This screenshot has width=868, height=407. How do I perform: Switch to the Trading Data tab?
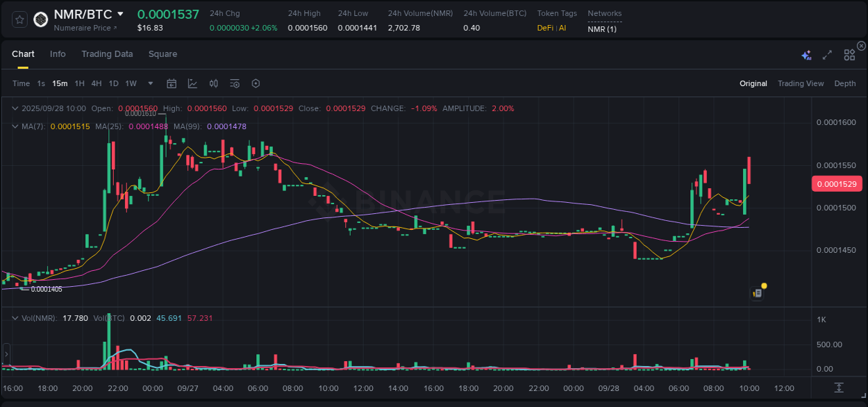click(x=107, y=53)
